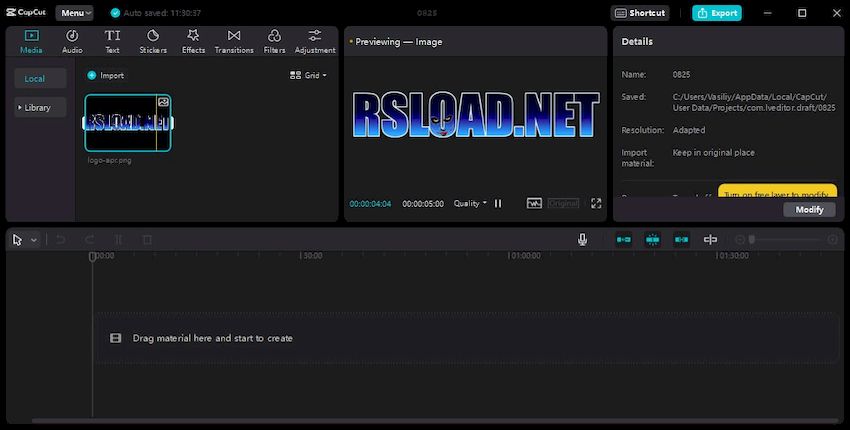The width and height of the screenshot is (850, 430).
Task: Click the 30:00 timeline ruler mark
Action: (x=312, y=255)
